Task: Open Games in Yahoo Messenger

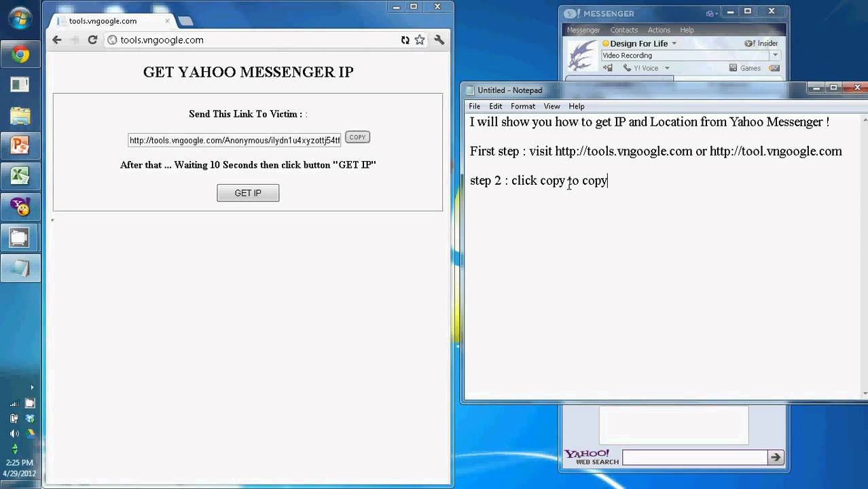Action: 744,68
